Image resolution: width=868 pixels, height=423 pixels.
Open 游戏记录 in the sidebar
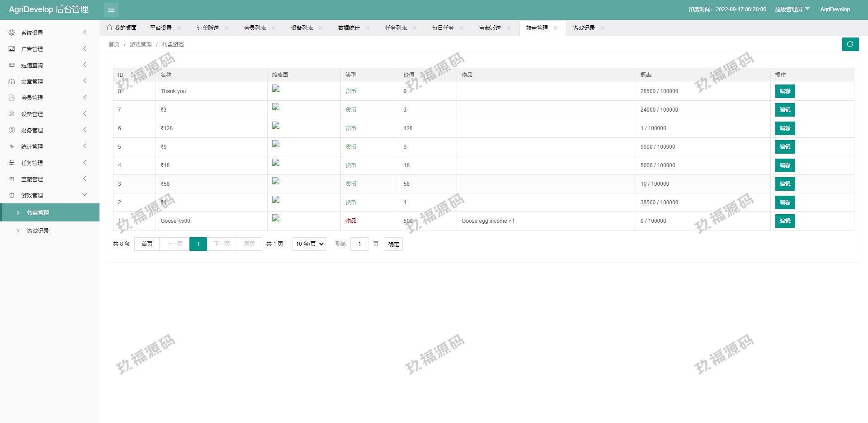click(x=38, y=231)
